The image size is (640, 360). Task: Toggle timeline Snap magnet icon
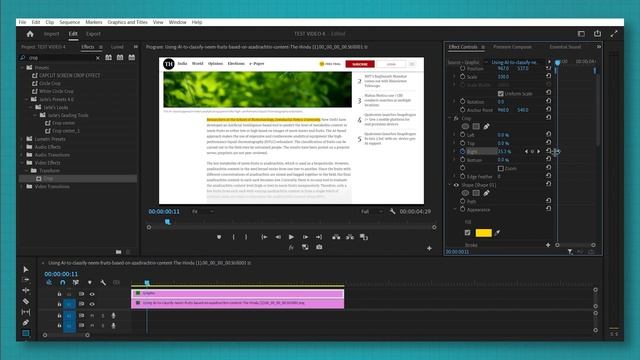pyautogui.click(x=62, y=282)
